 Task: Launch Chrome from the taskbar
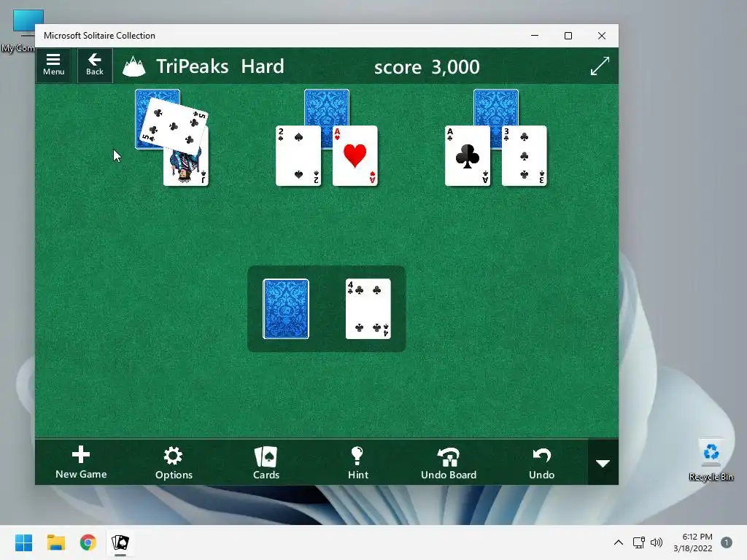[88, 542]
